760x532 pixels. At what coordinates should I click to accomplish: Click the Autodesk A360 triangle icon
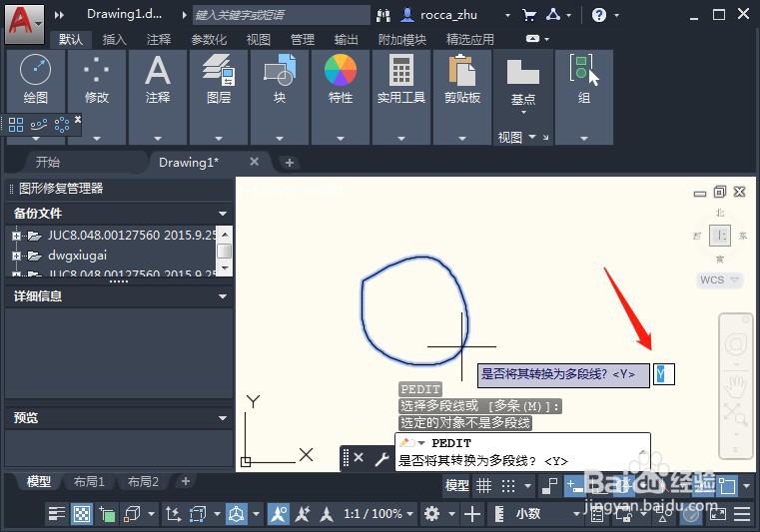coord(553,15)
